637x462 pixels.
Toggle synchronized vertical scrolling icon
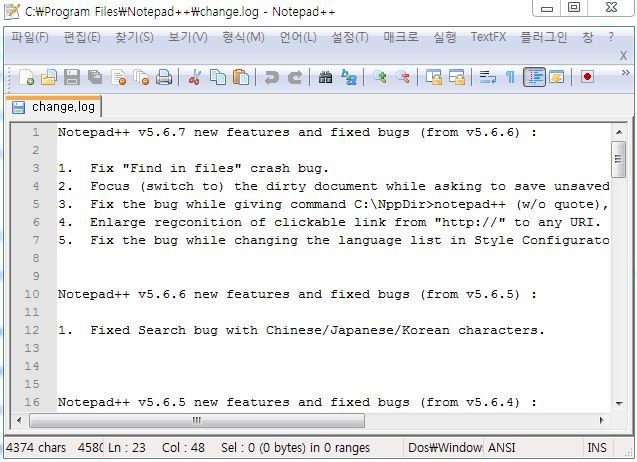[x=434, y=77]
